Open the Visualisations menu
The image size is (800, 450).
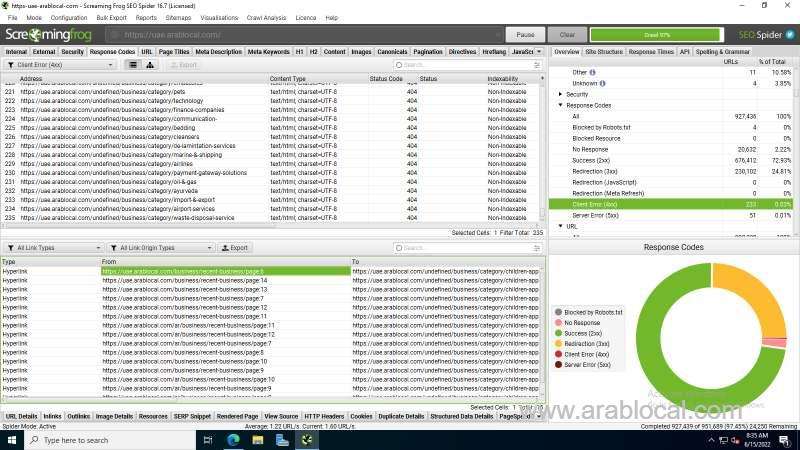click(x=219, y=18)
